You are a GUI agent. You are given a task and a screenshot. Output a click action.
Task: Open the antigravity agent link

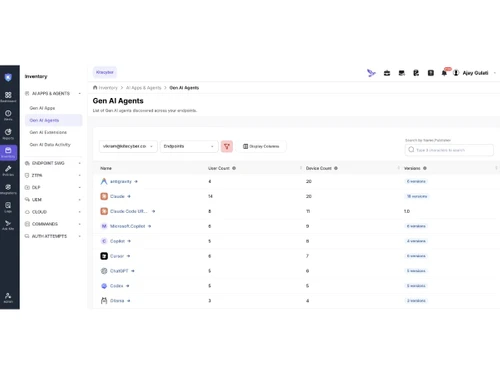(x=121, y=181)
